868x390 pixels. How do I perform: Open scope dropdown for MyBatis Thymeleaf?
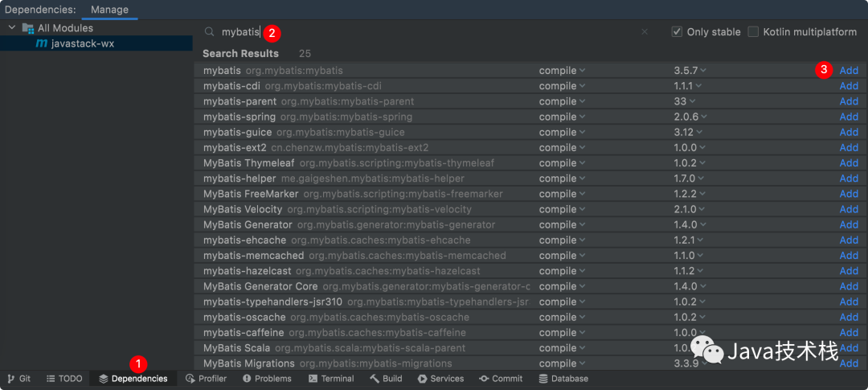click(563, 163)
